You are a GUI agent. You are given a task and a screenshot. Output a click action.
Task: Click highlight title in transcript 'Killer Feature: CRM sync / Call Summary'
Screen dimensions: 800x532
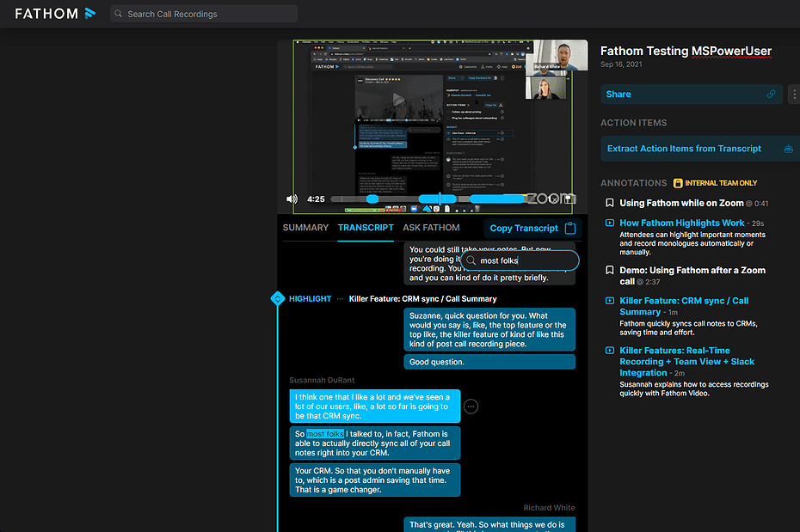422,299
